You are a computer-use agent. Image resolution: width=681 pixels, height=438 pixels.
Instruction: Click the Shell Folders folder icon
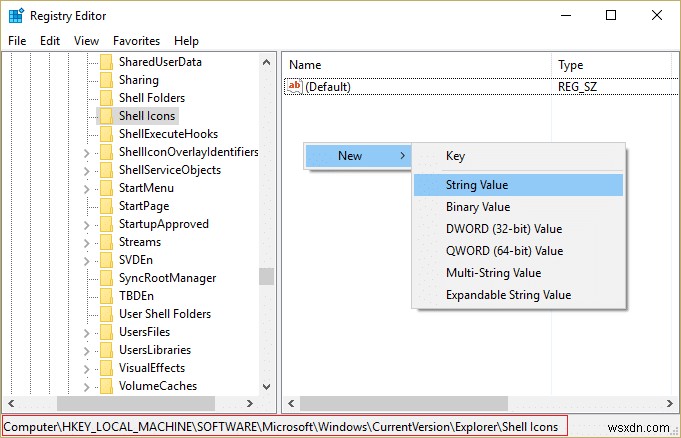[106, 98]
